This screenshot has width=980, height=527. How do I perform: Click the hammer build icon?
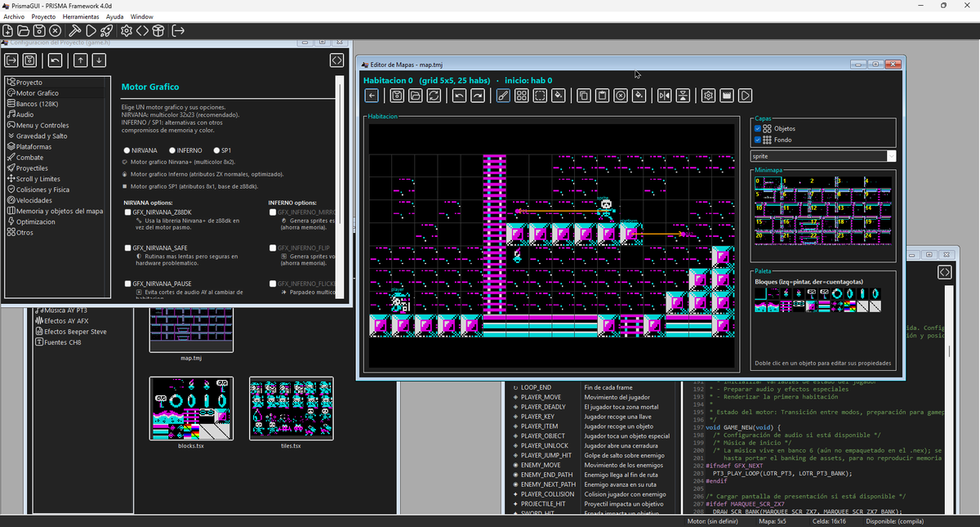pyautogui.click(x=76, y=31)
